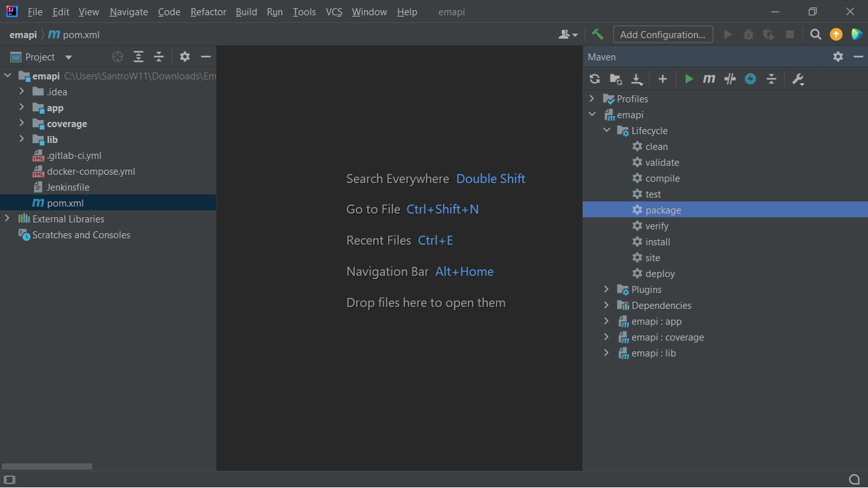Viewport: 868px width, 488px height.
Task: Click the green Build Project hammer
Action: [x=597, y=34]
